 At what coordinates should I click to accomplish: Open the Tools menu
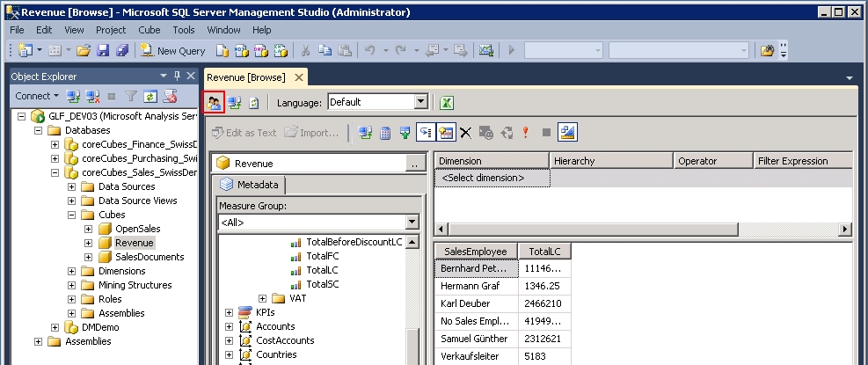click(x=183, y=30)
